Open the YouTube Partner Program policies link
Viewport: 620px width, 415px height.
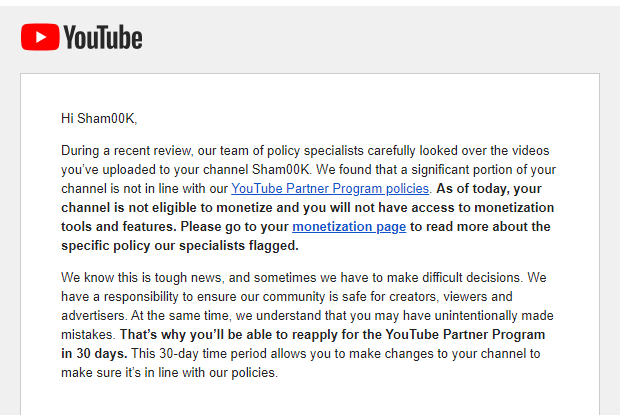pos(330,189)
